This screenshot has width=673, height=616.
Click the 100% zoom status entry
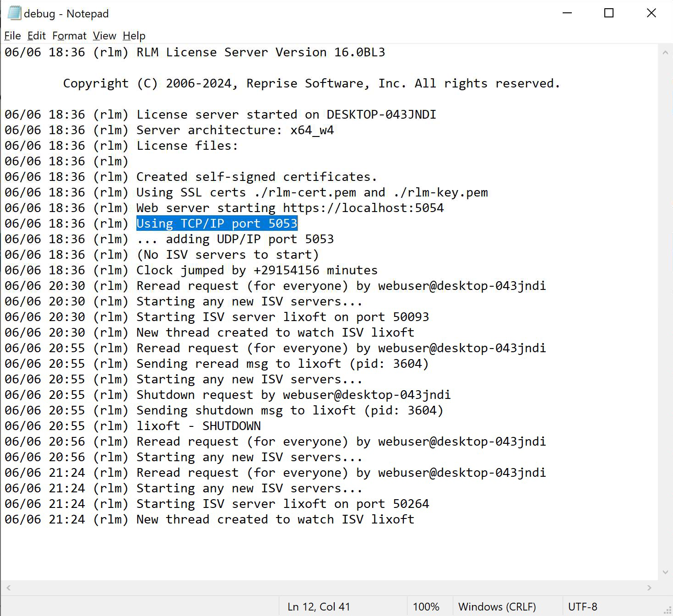(426, 607)
